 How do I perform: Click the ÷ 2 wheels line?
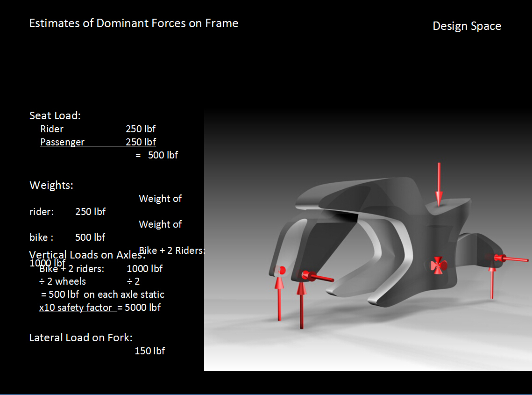[63, 281]
